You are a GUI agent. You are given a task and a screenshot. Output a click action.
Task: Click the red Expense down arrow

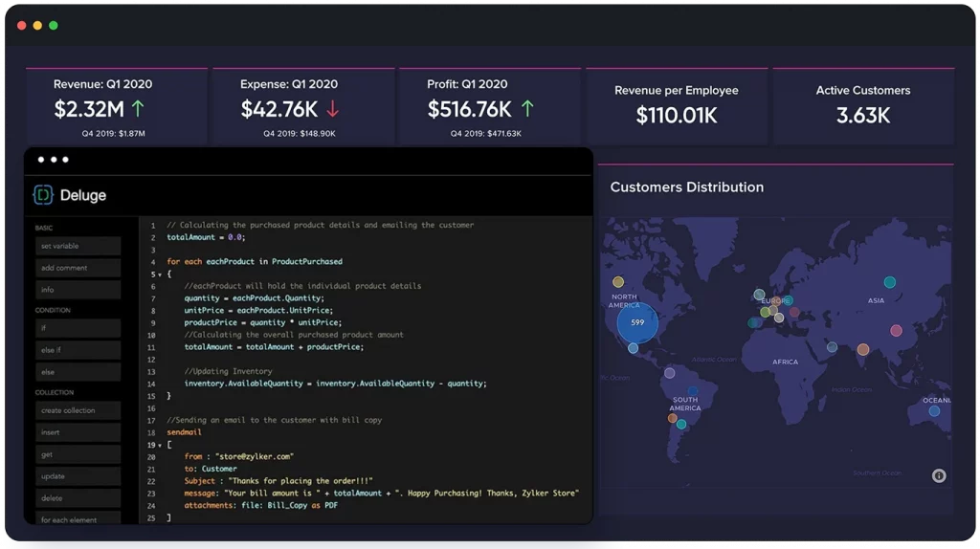click(333, 109)
